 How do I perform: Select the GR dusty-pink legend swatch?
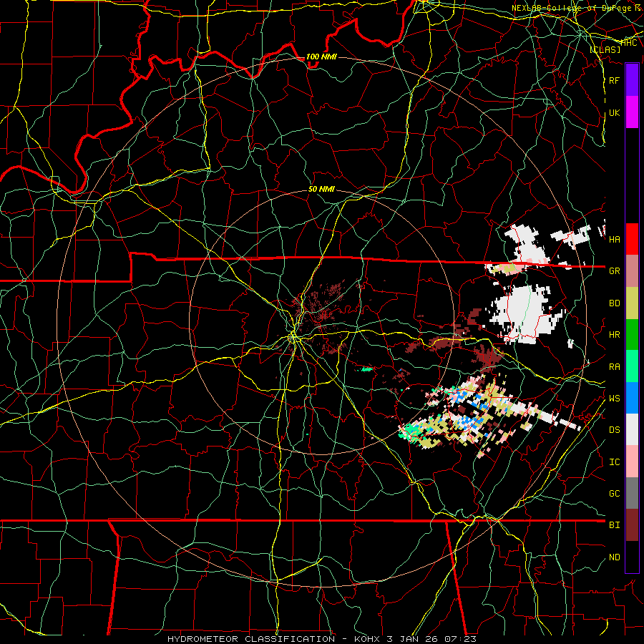[x=632, y=271]
